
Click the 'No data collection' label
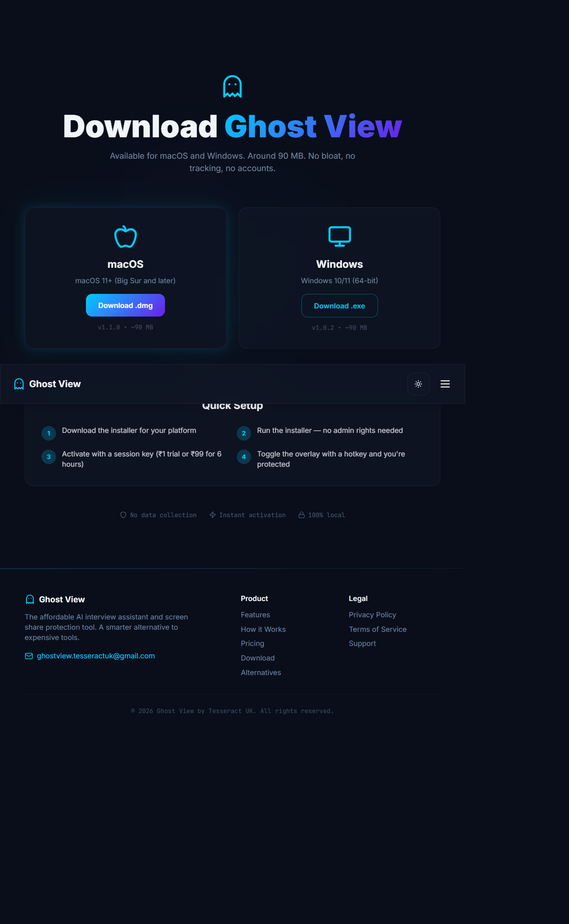(163, 515)
